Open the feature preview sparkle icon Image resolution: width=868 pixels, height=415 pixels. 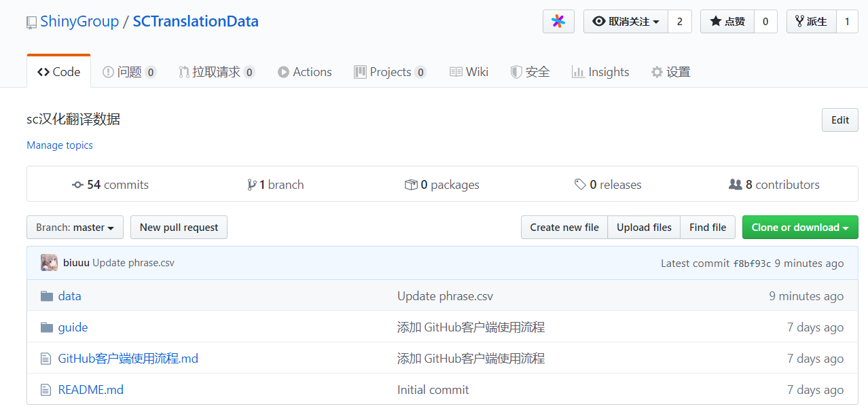(558, 21)
